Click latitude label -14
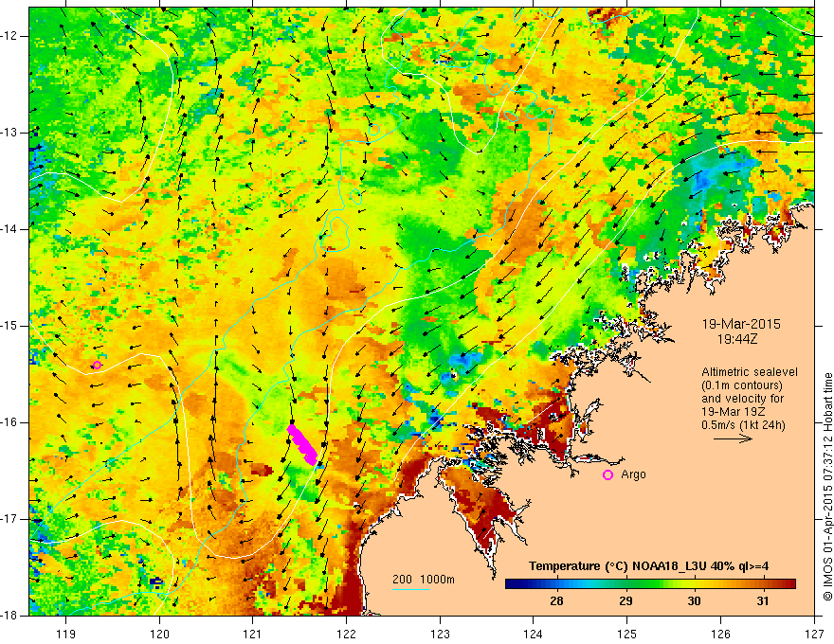The height and width of the screenshot is (644, 834). click(10, 229)
